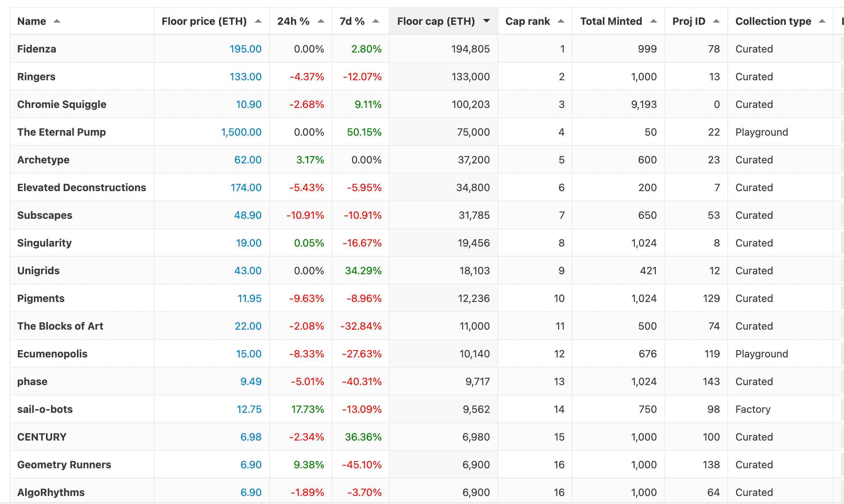Click the Collection type sort arrow icon
Image resolution: width=844 pixels, height=504 pixels.
pyautogui.click(x=822, y=21)
